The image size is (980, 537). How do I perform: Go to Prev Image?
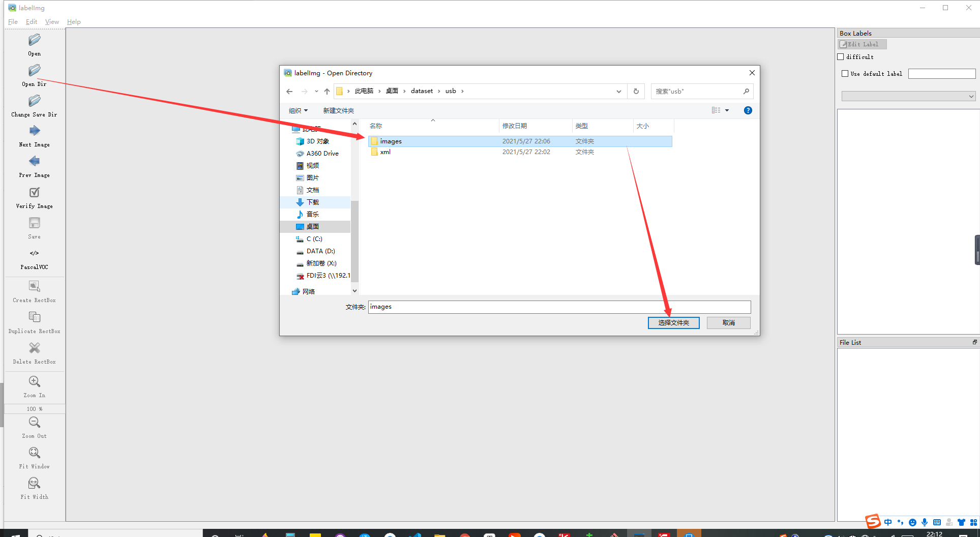(x=34, y=167)
